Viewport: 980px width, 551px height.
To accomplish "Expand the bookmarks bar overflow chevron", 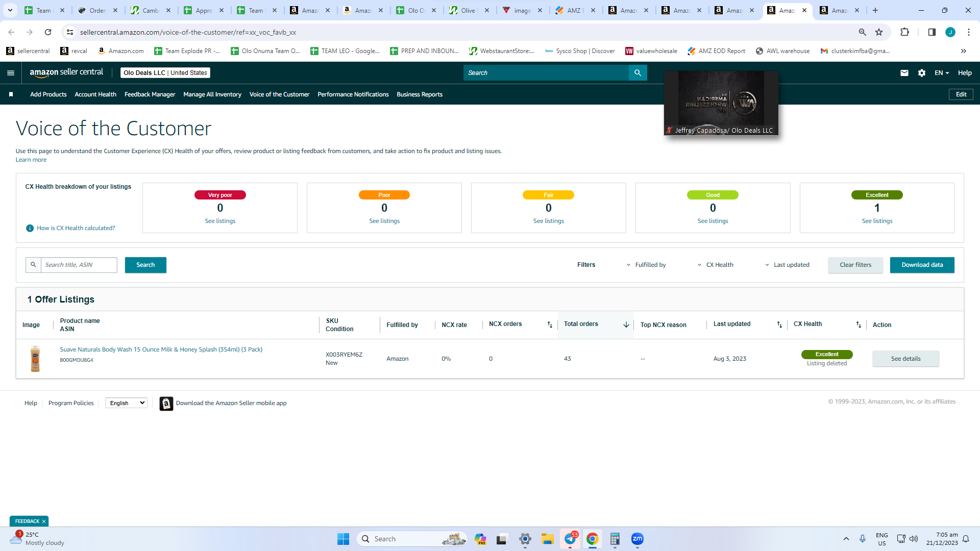I will [964, 51].
